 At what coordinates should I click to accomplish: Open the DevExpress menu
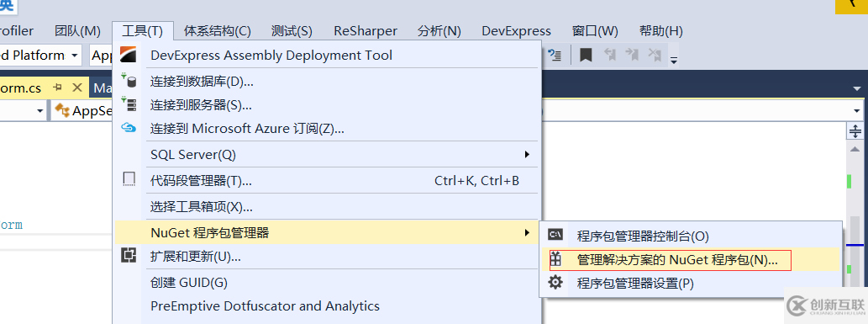pyautogui.click(x=517, y=31)
